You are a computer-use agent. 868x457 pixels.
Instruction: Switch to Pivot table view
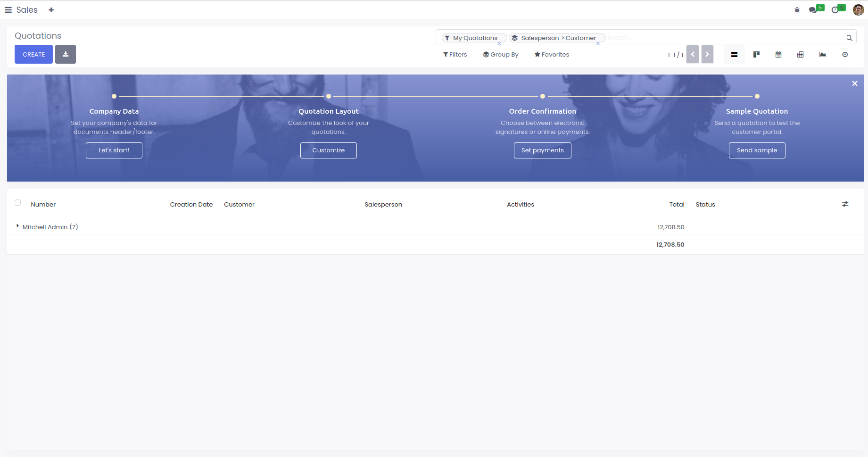coord(801,55)
